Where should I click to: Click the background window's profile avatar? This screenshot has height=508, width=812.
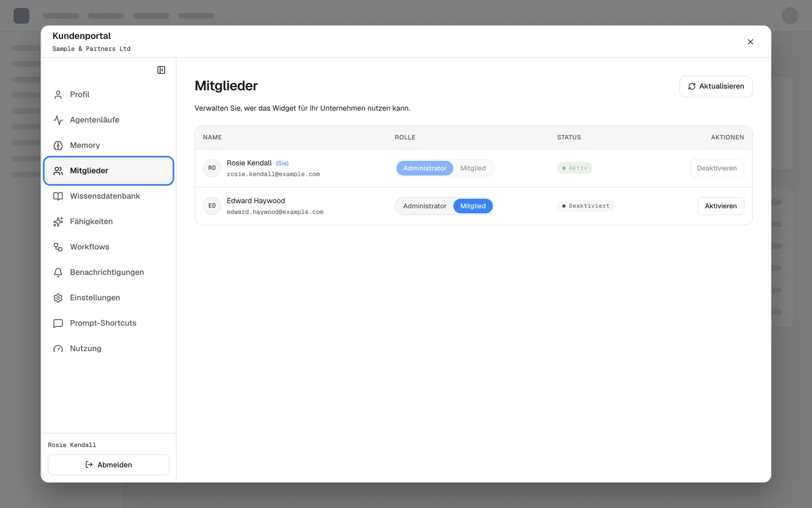pos(790,16)
